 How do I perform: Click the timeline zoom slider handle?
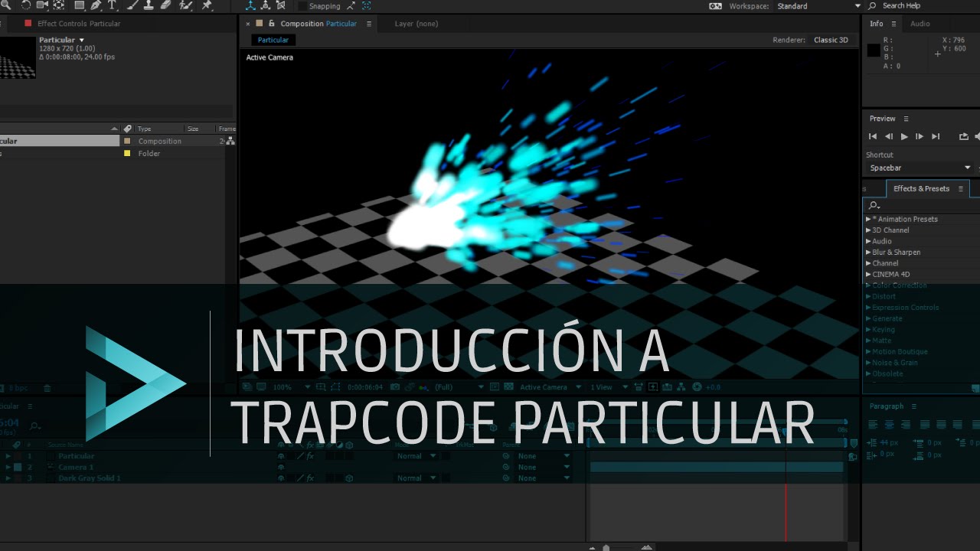click(606, 547)
